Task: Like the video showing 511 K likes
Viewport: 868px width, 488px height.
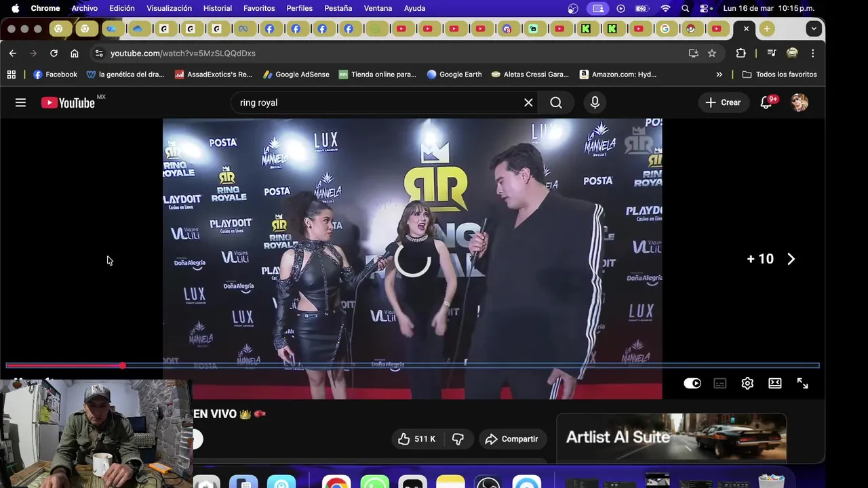Action: click(416, 439)
